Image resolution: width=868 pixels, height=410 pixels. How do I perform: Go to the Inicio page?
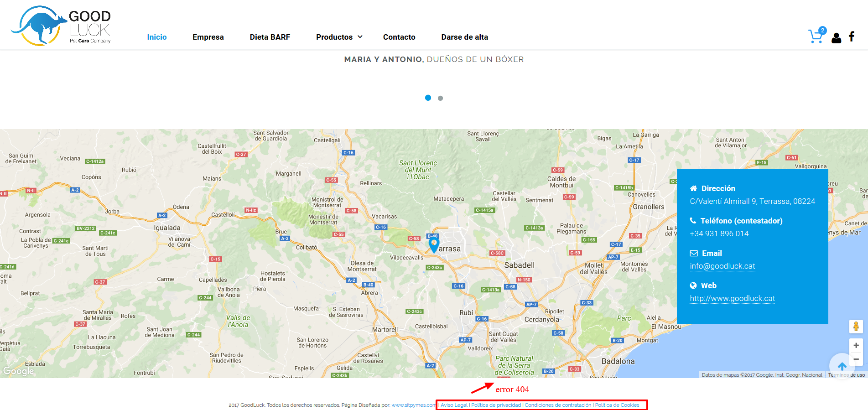click(157, 37)
